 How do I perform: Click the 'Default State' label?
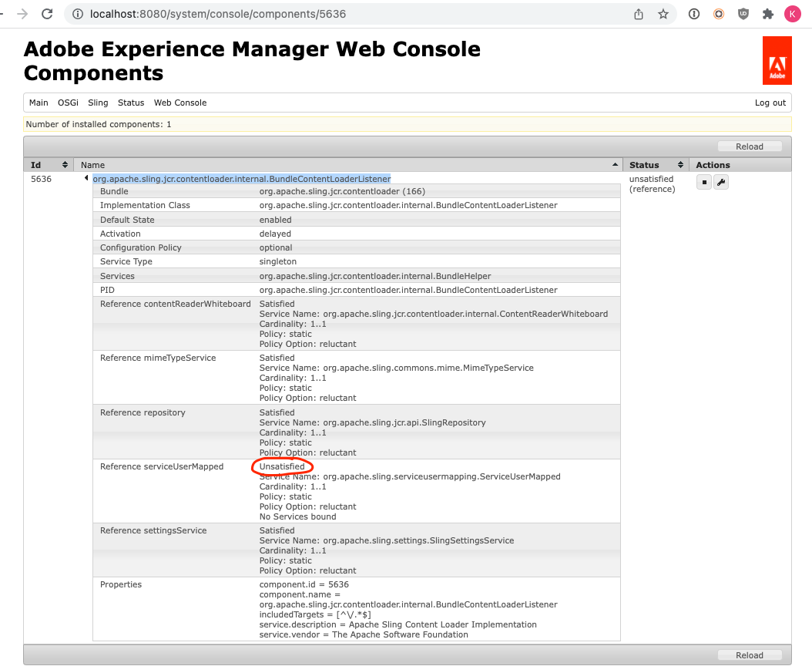127,220
